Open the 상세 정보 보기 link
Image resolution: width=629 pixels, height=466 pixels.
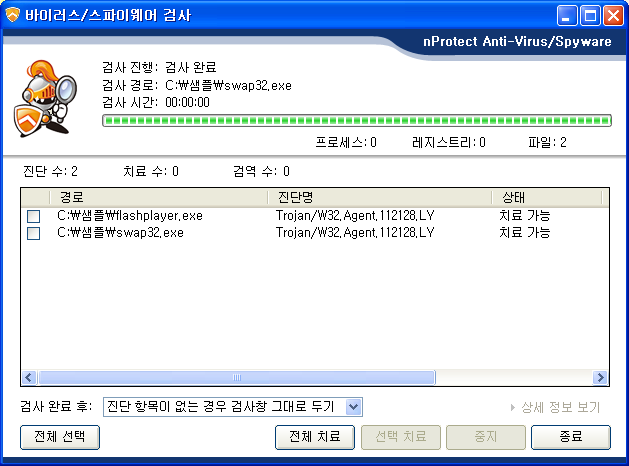[x=560, y=407]
